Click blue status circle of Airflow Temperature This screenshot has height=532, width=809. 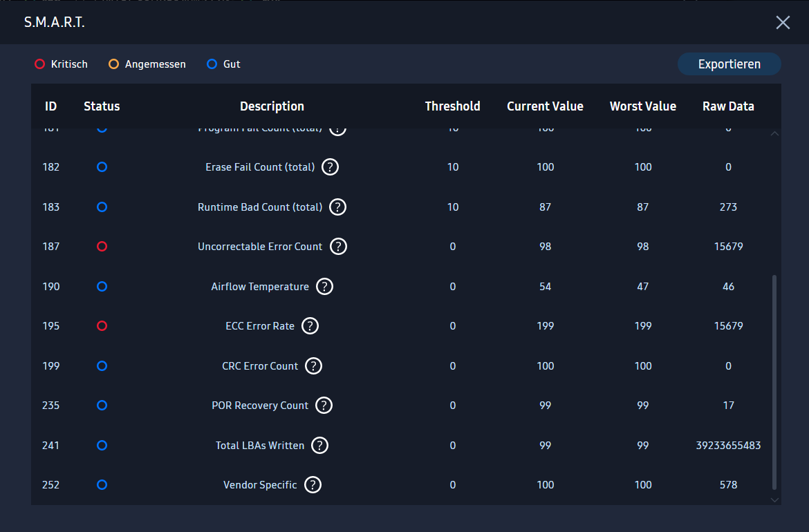coord(102,287)
